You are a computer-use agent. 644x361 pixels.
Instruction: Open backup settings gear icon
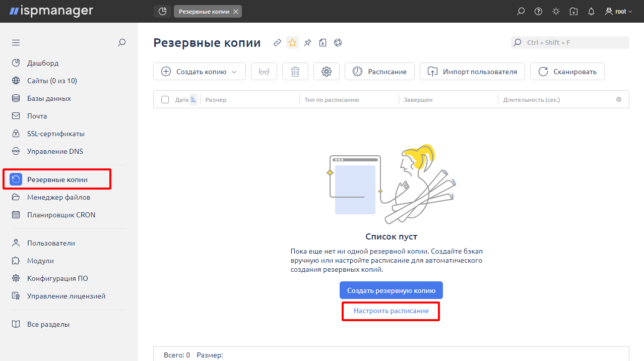pos(327,72)
